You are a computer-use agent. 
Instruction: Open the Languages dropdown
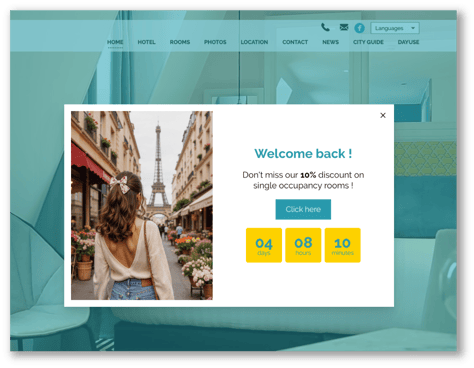pos(395,28)
